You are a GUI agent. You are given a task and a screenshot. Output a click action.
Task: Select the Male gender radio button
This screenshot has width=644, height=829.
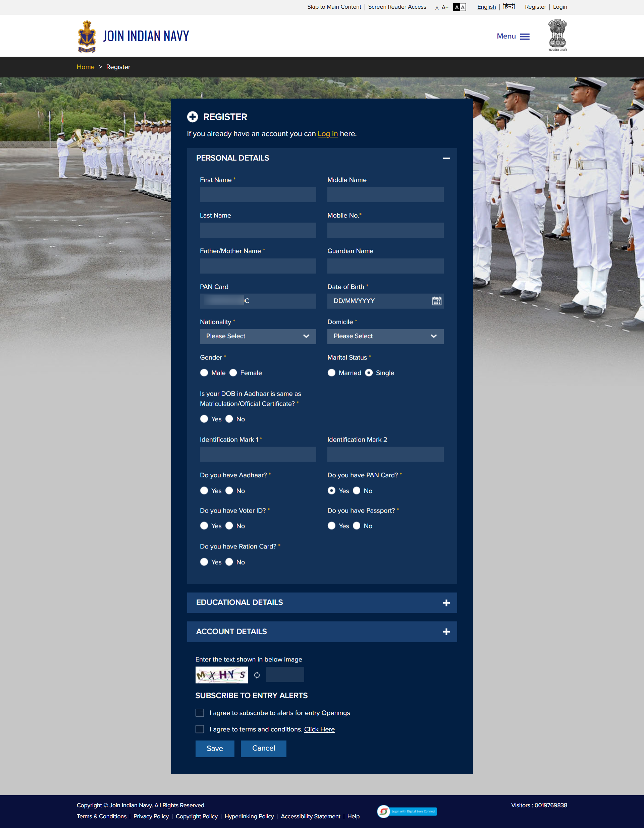[204, 373]
